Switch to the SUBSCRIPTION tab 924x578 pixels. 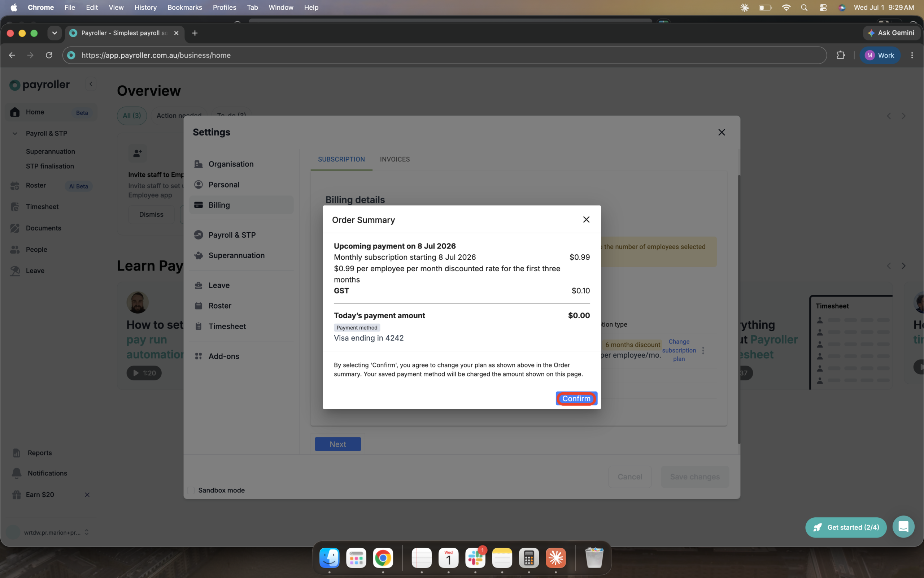[x=341, y=159]
